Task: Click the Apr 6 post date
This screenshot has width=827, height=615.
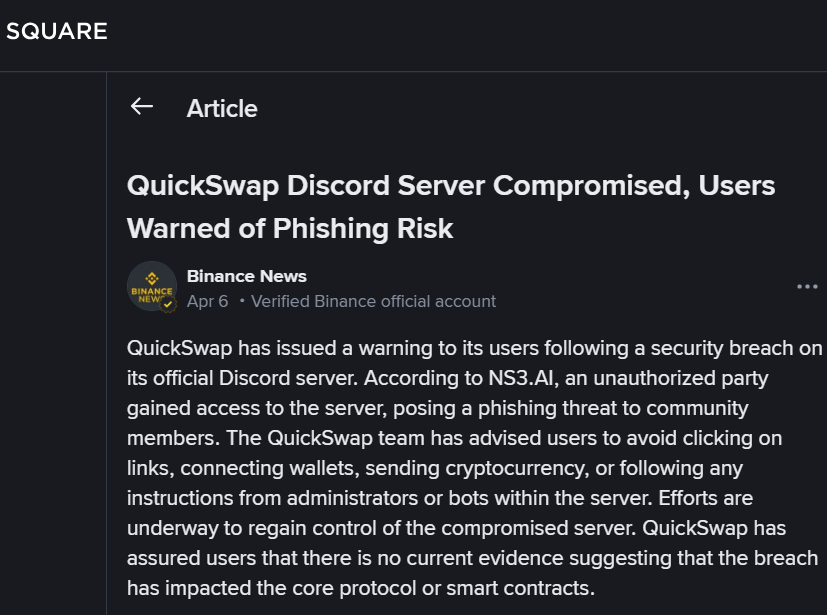Action: click(207, 301)
